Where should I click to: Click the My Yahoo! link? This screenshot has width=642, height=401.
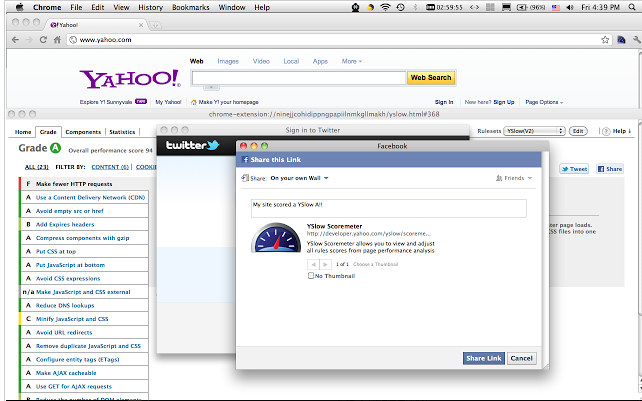click(168, 102)
